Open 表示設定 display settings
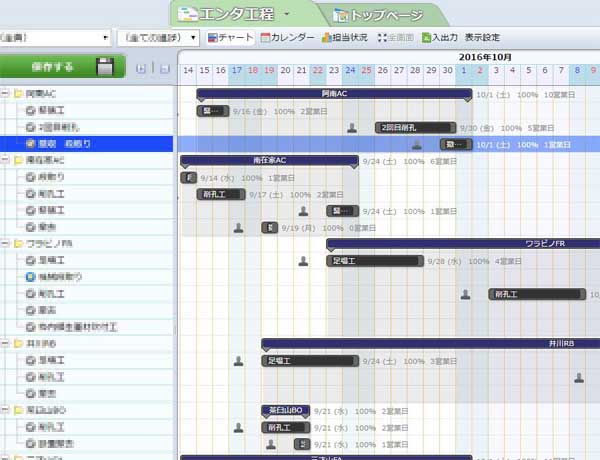Viewport: 600px width, 460px height. pyautogui.click(x=482, y=38)
